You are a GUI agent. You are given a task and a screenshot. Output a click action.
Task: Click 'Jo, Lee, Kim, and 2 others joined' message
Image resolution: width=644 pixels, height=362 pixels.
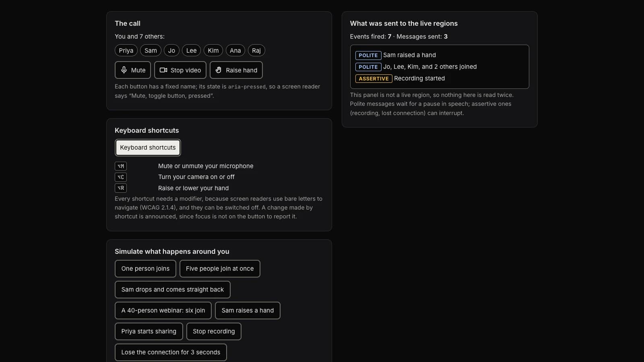click(430, 67)
